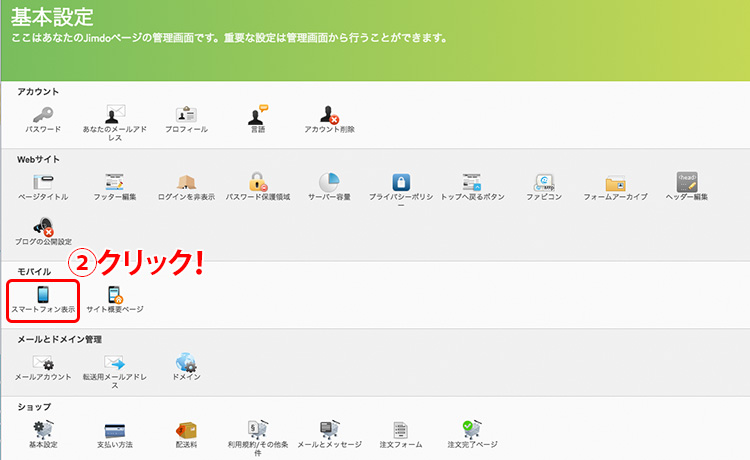The width and height of the screenshot is (750, 460).
Task: Click the トップへ戻るボタン icon
Action: coord(472,182)
